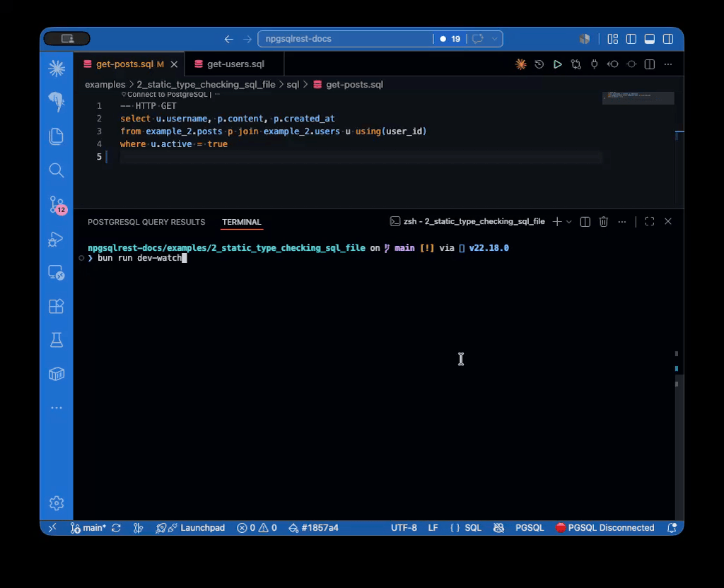This screenshot has width=724, height=588.
Task: Click orange starburst icon in editor toolbar
Action: pos(521,64)
